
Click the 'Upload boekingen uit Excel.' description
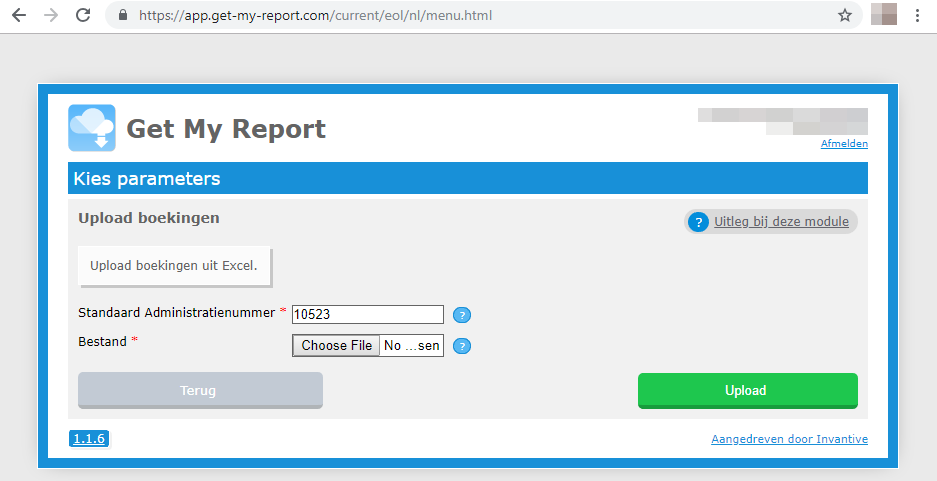[174, 266]
